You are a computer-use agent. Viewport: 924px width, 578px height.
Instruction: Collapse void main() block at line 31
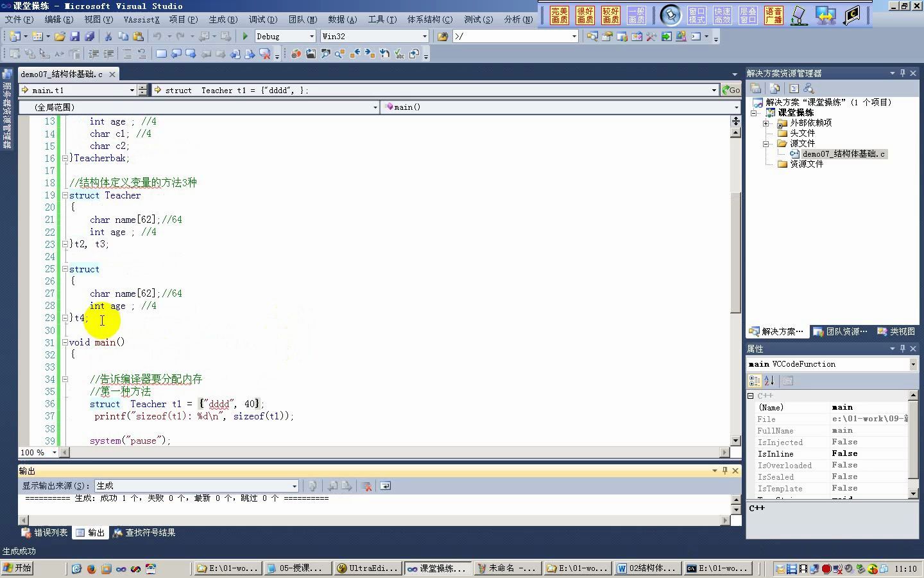(x=65, y=342)
